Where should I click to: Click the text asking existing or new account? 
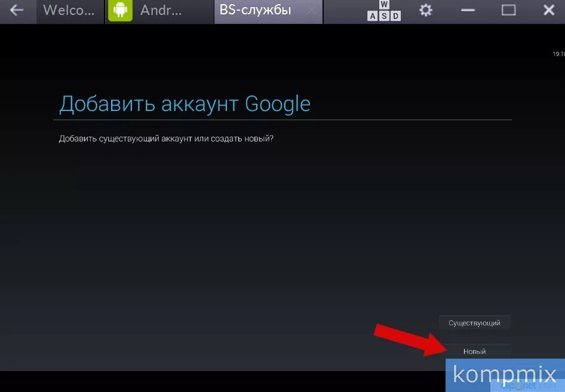166,138
